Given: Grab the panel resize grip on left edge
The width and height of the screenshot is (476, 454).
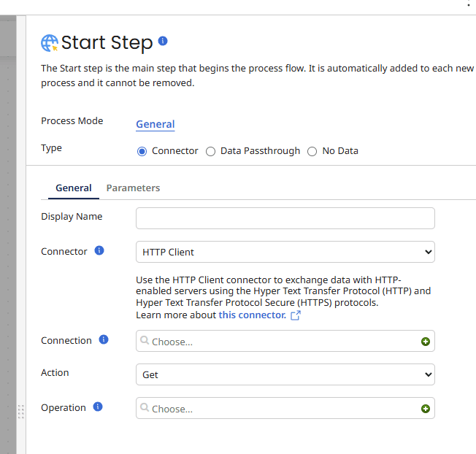Looking at the screenshot, I should click(x=20, y=411).
